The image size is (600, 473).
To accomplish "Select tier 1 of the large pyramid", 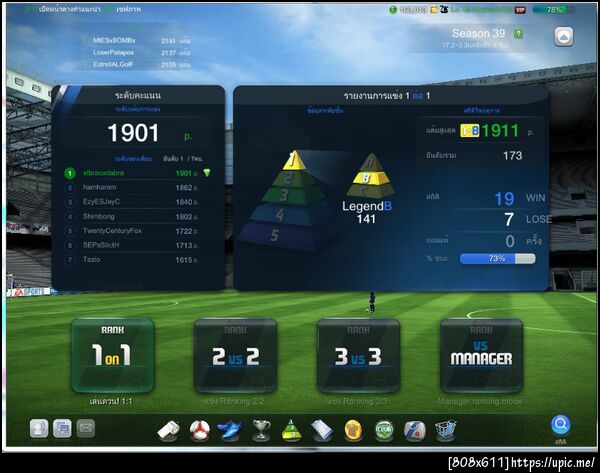I will coord(294,160).
